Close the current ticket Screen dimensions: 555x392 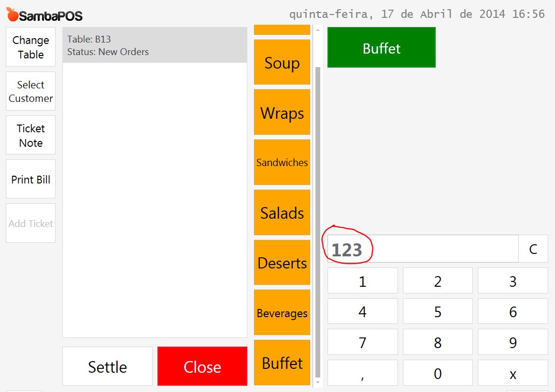tap(202, 366)
